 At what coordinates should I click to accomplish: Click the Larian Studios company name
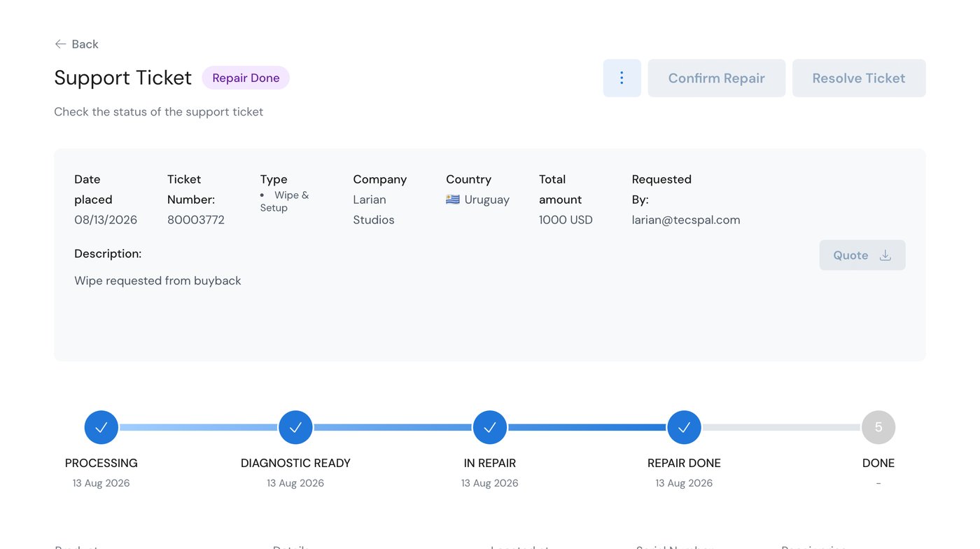click(374, 209)
